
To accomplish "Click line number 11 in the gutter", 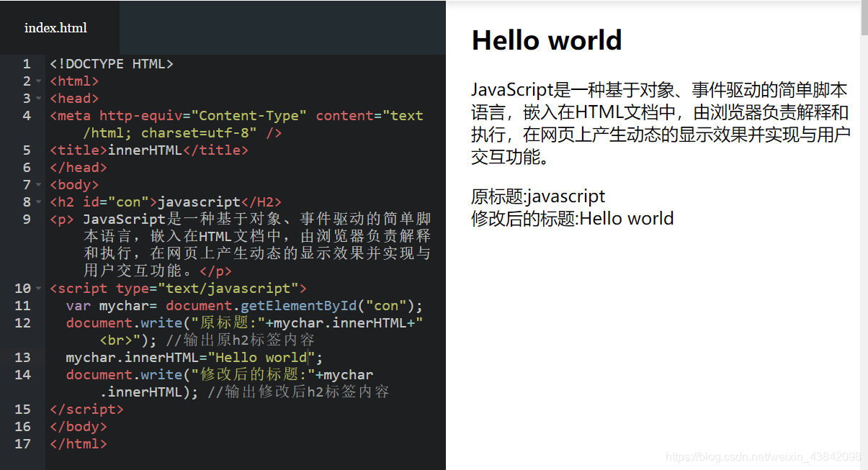I will (x=23, y=306).
